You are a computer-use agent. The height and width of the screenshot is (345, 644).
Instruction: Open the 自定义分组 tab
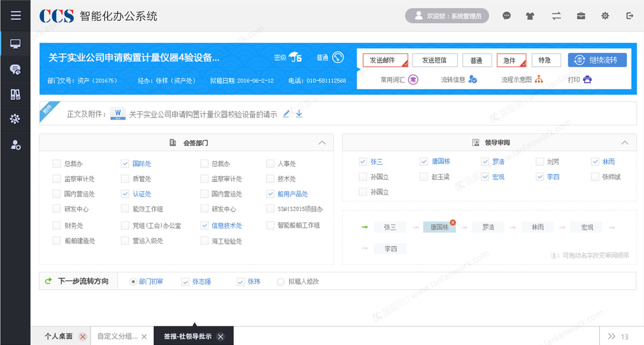pos(117,336)
